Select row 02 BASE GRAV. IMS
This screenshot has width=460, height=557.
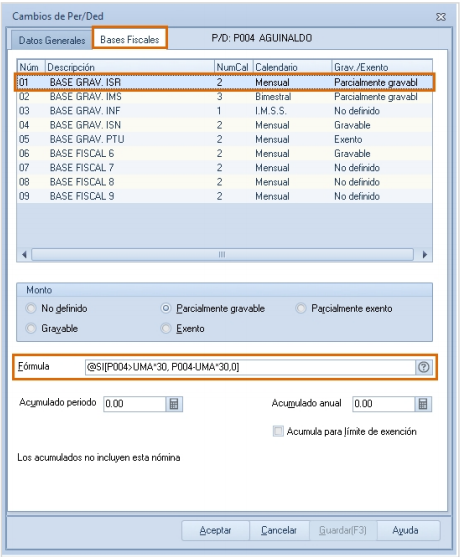(224, 97)
